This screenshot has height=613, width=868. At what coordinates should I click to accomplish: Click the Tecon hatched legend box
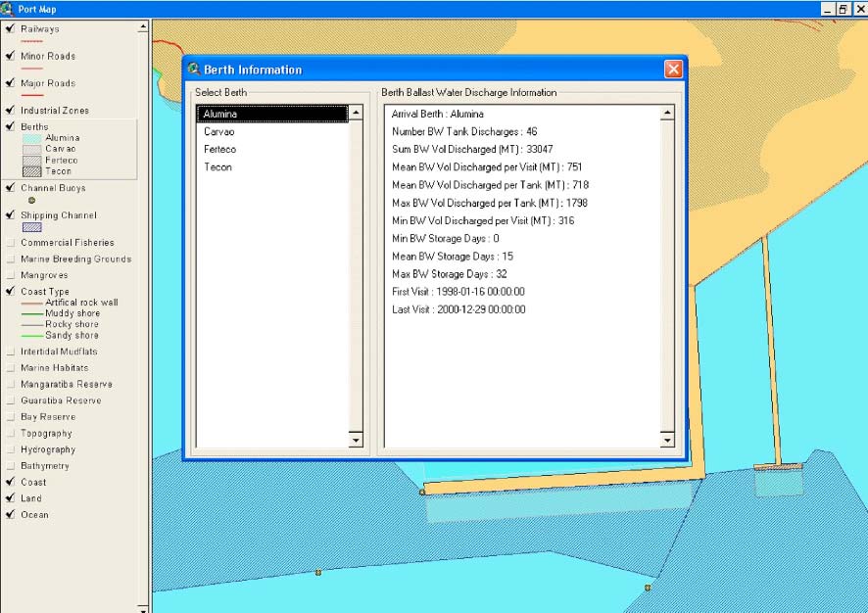(x=31, y=171)
